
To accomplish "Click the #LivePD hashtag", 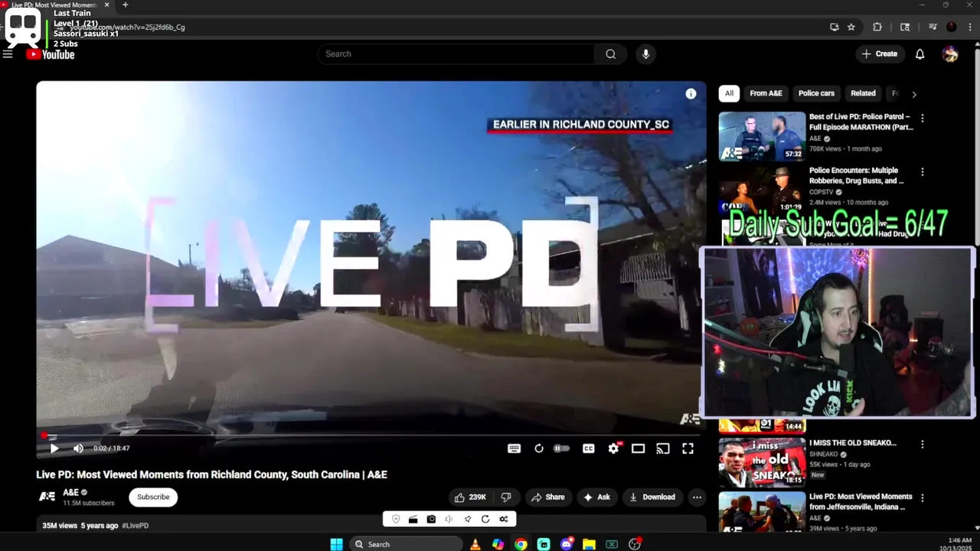I will pyautogui.click(x=135, y=526).
